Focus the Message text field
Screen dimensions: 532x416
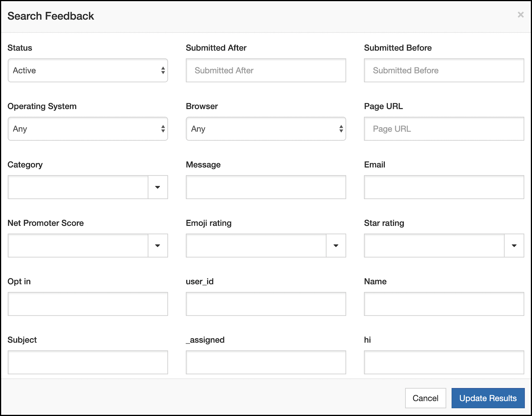(x=266, y=187)
